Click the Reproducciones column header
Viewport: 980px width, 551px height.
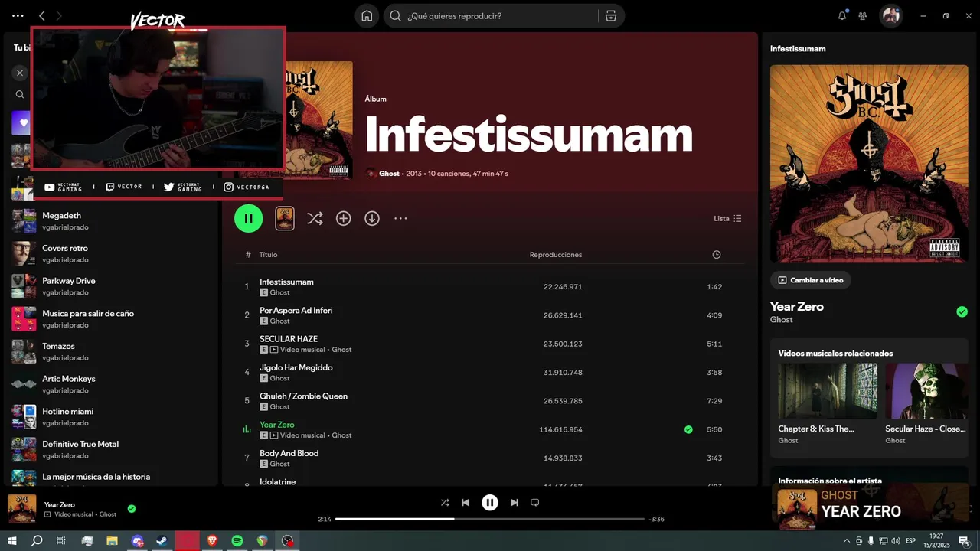click(x=556, y=254)
